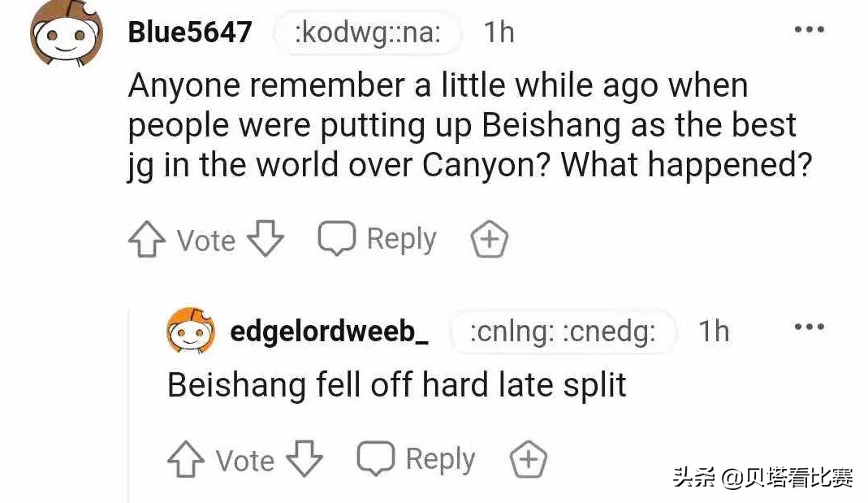Open the edgelordweeb_ username profile link
Viewport: 868px width, 503px height.
pyautogui.click(x=329, y=332)
